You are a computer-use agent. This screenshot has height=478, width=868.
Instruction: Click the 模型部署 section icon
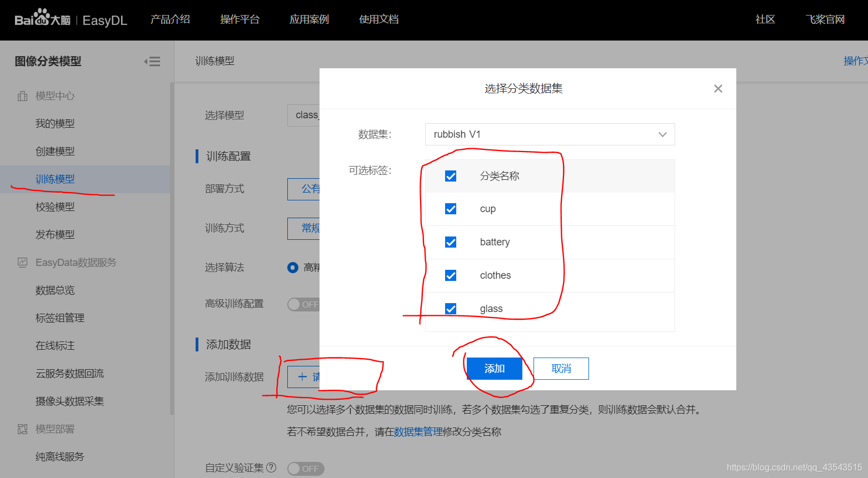(x=22, y=429)
